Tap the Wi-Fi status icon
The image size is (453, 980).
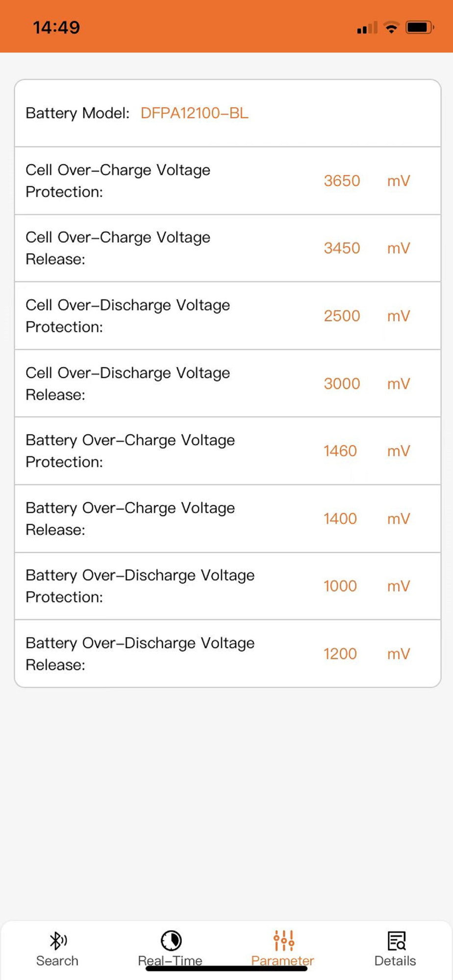(x=391, y=27)
